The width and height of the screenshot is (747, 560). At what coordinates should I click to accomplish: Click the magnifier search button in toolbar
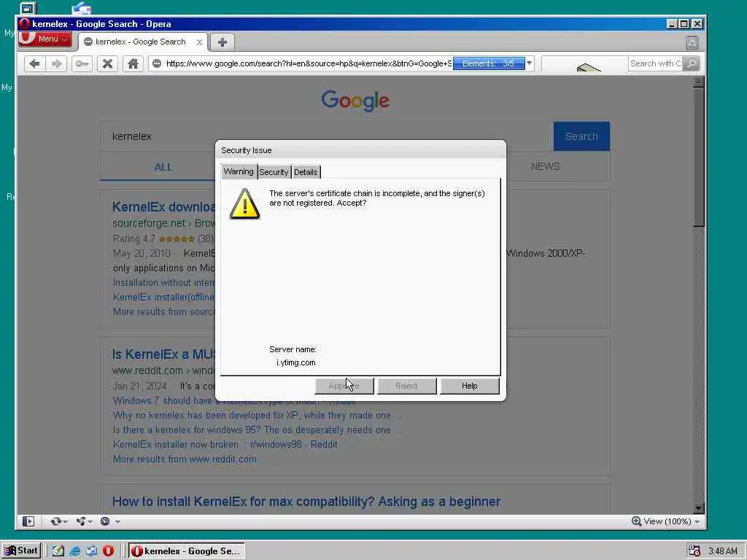pyautogui.click(x=692, y=63)
